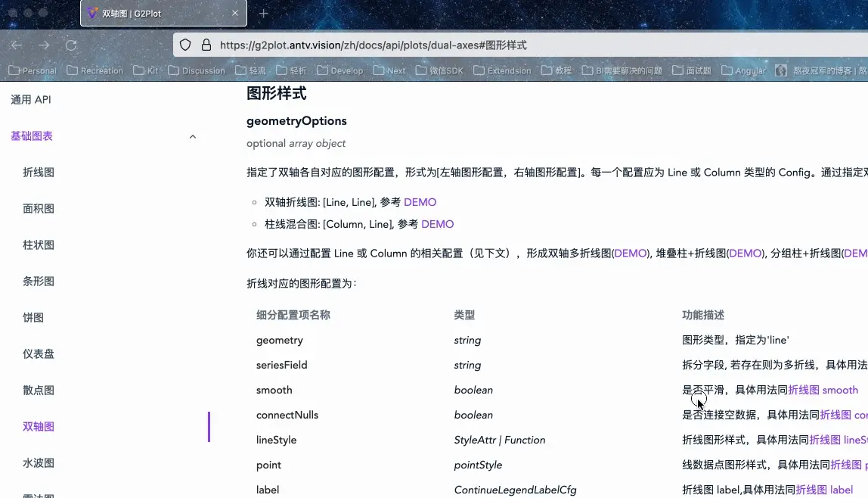Image resolution: width=868 pixels, height=498 pixels.
Task: Open the 教程 bookmarks folder
Action: tap(556, 70)
